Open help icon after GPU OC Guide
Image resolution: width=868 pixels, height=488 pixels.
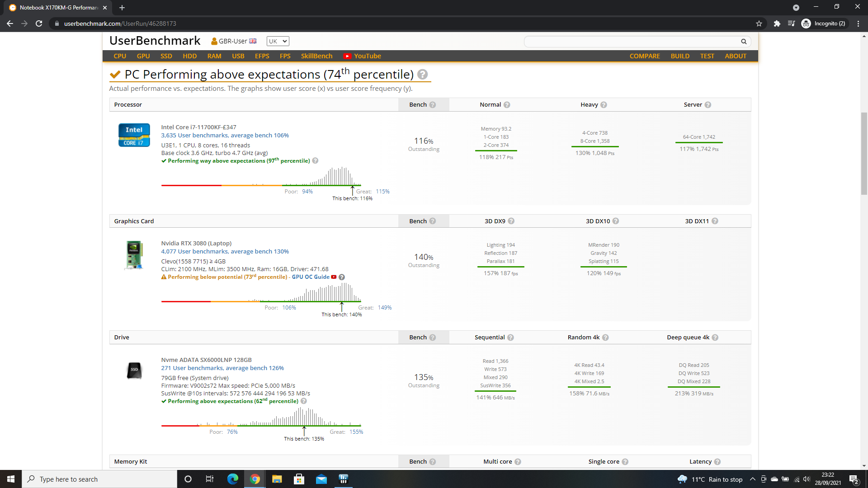tap(342, 277)
